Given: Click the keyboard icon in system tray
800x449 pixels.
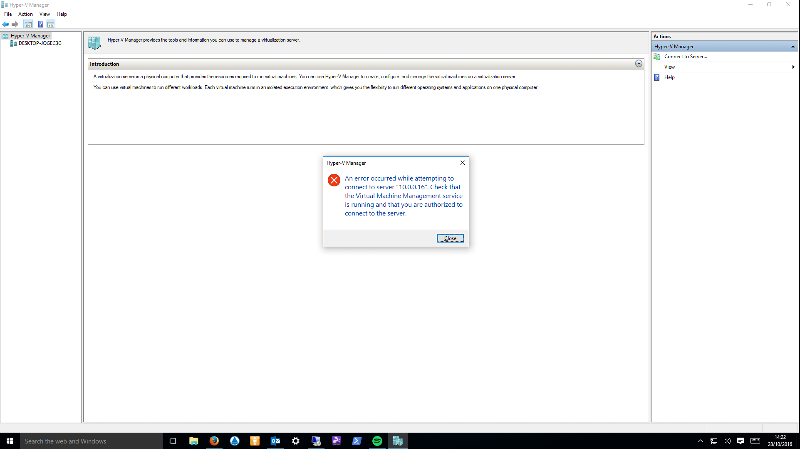Looking at the screenshot, I should coord(755,441).
